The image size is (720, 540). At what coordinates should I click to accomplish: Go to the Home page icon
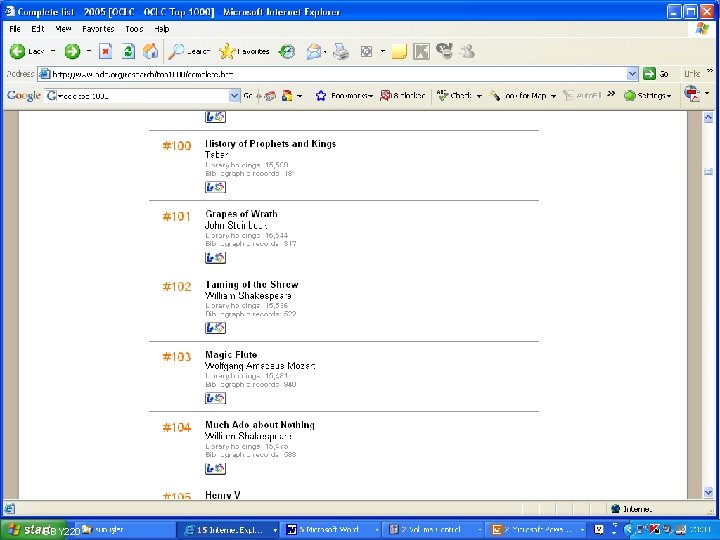pyautogui.click(x=150, y=51)
